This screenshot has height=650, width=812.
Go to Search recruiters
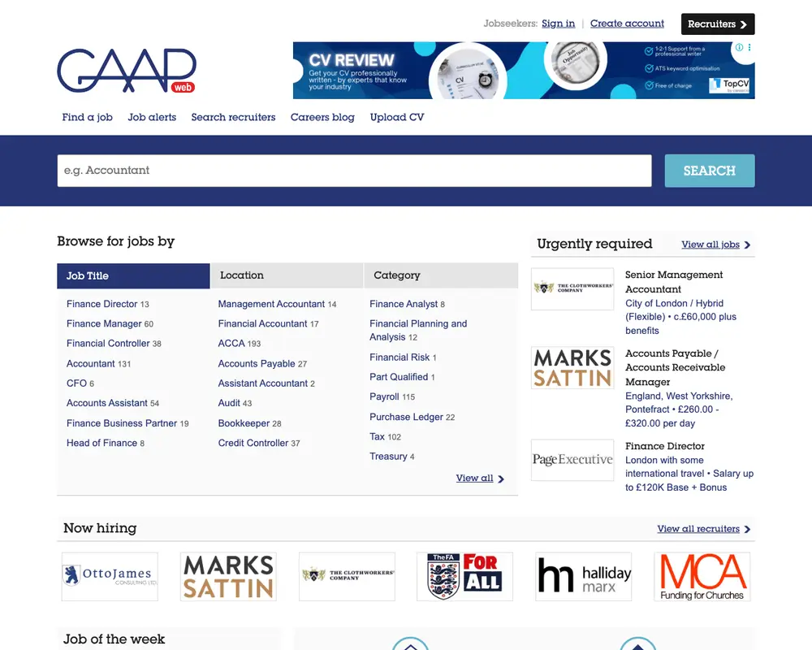(x=234, y=117)
